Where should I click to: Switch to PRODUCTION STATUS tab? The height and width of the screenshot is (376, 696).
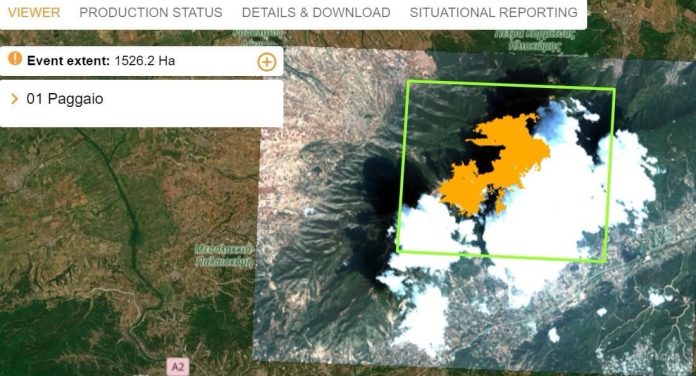(151, 12)
